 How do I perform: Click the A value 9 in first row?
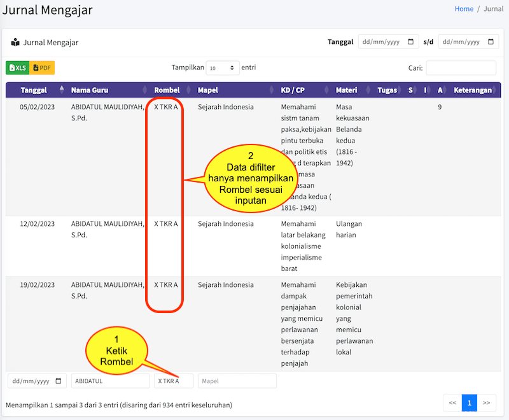(440, 107)
